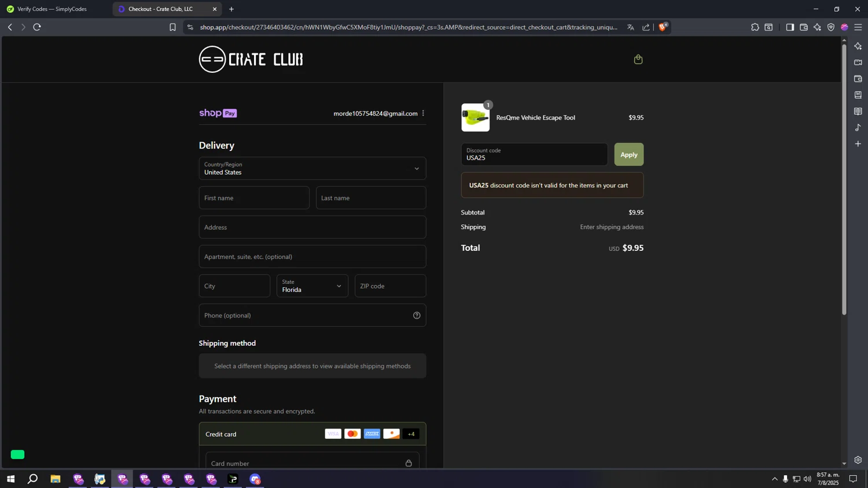Go back with browser back arrow

coord(10,27)
